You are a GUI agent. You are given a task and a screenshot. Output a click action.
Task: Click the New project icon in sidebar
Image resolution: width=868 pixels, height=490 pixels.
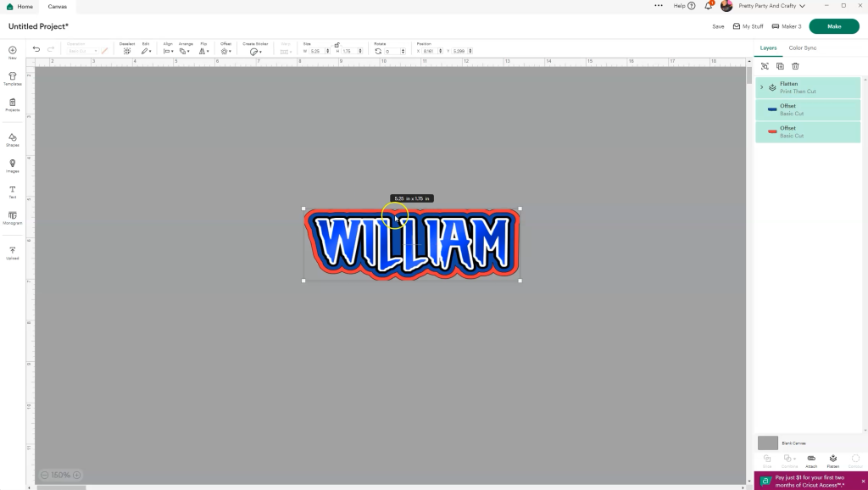click(12, 50)
